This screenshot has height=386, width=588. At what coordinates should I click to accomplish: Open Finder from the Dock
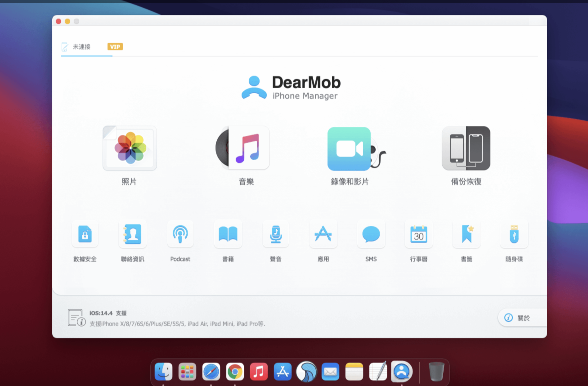pyautogui.click(x=163, y=371)
